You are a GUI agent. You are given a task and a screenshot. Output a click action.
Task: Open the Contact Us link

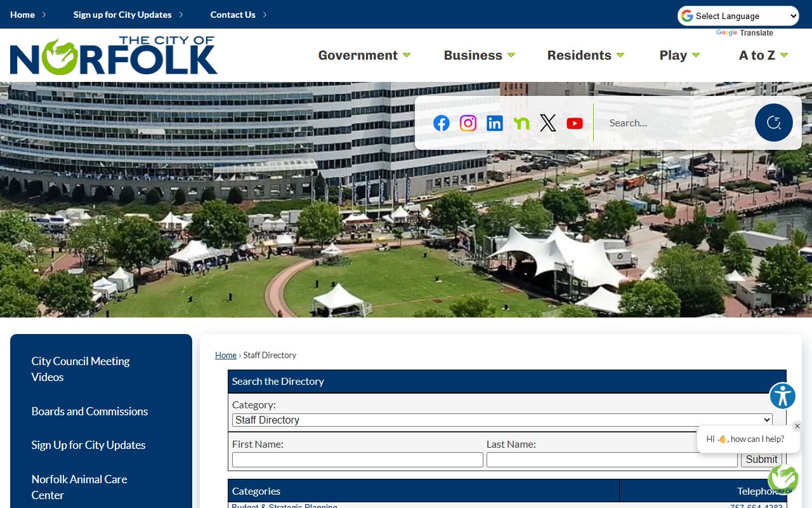[233, 15]
